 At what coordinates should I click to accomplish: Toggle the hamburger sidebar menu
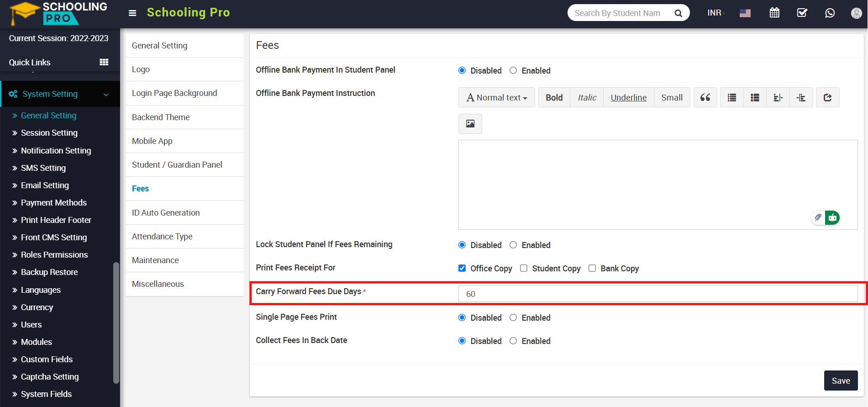pyautogui.click(x=132, y=13)
